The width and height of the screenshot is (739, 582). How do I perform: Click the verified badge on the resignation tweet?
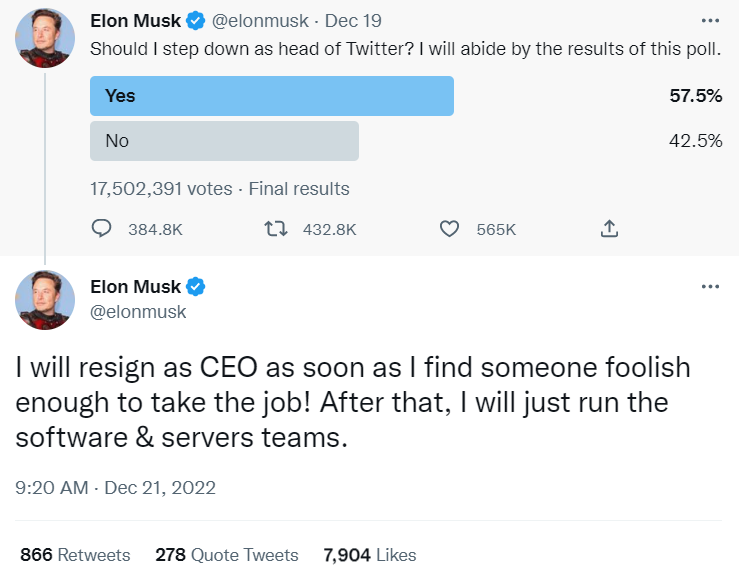pyautogui.click(x=195, y=288)
